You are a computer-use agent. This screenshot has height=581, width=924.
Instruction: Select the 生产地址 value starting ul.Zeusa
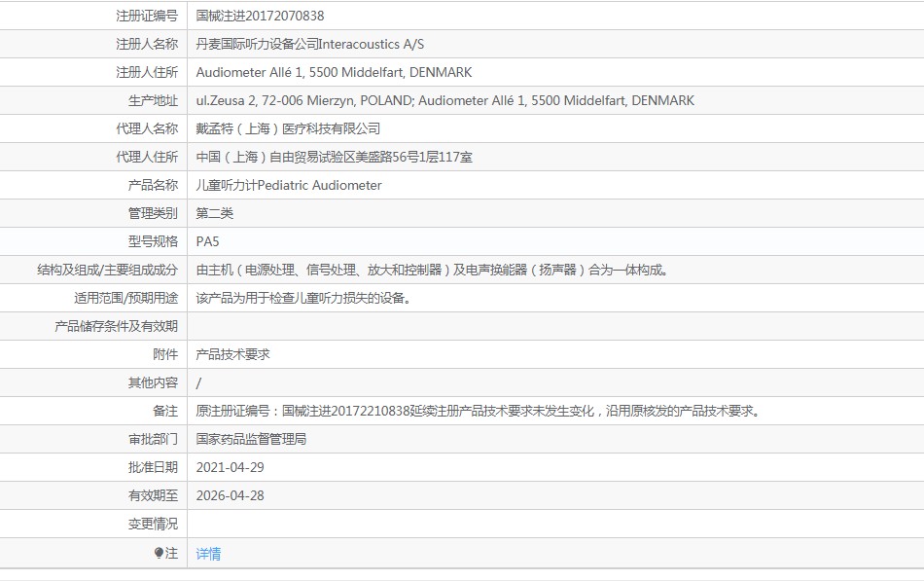pyautogui.click(x=445, y=101)
